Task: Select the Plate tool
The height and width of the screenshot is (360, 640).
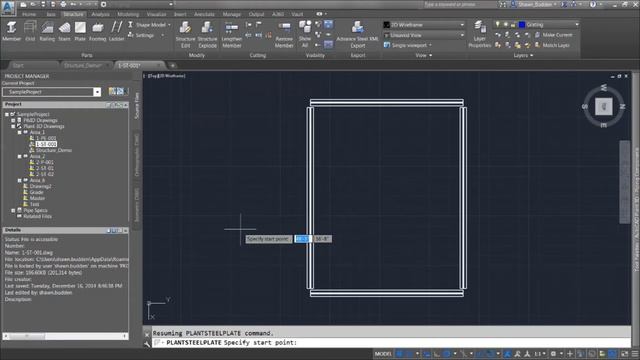Action: tap(80, 31)
